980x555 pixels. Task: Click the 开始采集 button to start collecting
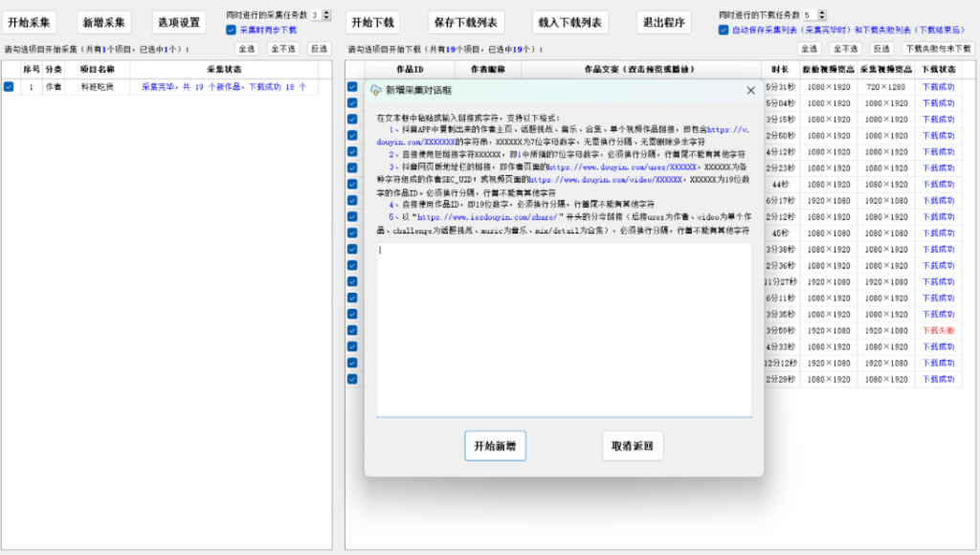pyautogui.click(x=30, y=21)
